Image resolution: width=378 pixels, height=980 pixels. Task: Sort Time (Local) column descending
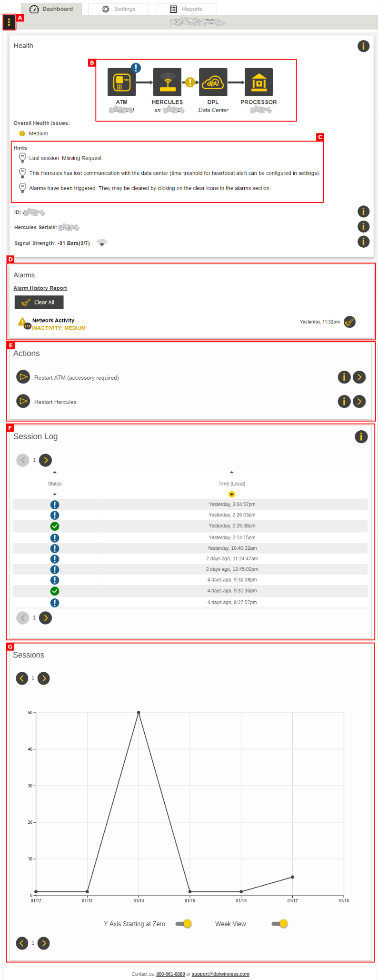coord(232,494)
